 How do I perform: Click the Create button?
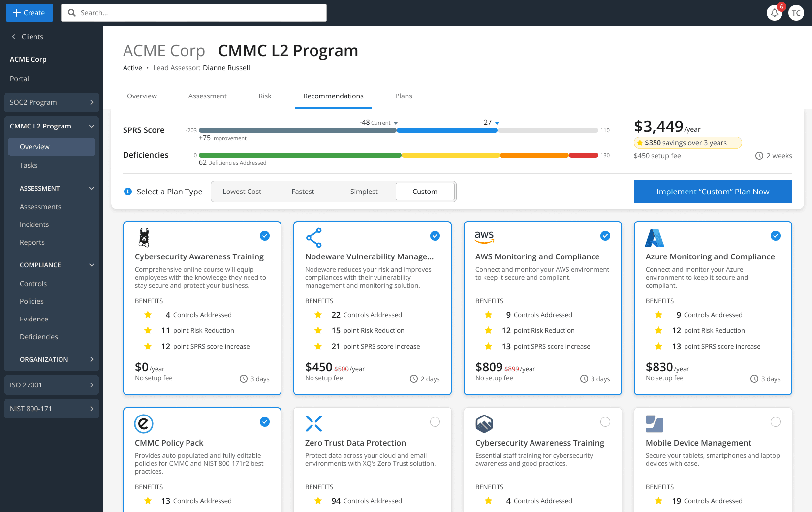click(x=30, y=13)
